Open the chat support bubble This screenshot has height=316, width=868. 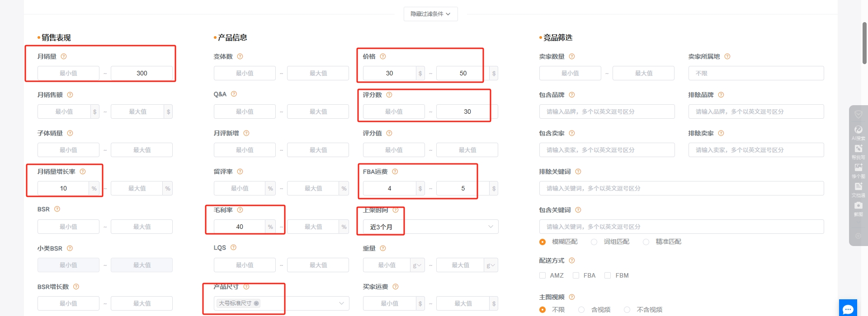[x=848, y=308]
